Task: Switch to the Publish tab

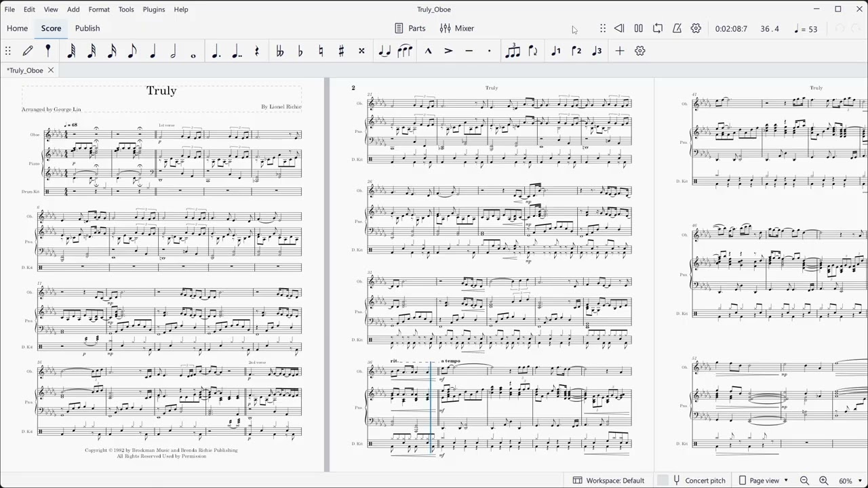Action: tap(87, 28)
